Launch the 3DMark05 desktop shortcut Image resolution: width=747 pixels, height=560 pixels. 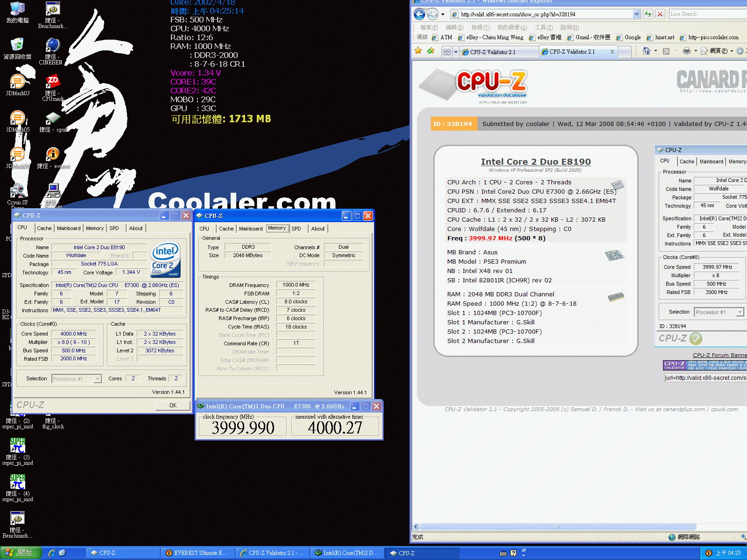[17, 121]
